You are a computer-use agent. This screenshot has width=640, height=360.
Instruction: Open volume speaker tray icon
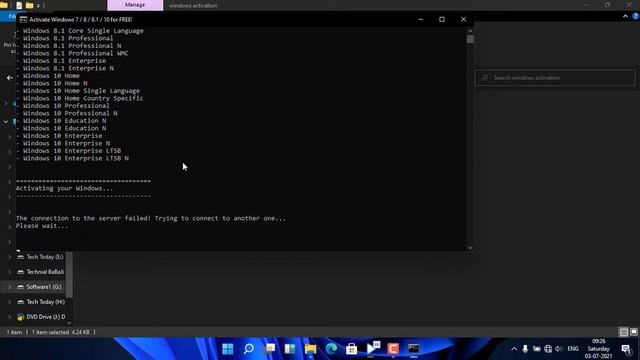tap(559, 349)
